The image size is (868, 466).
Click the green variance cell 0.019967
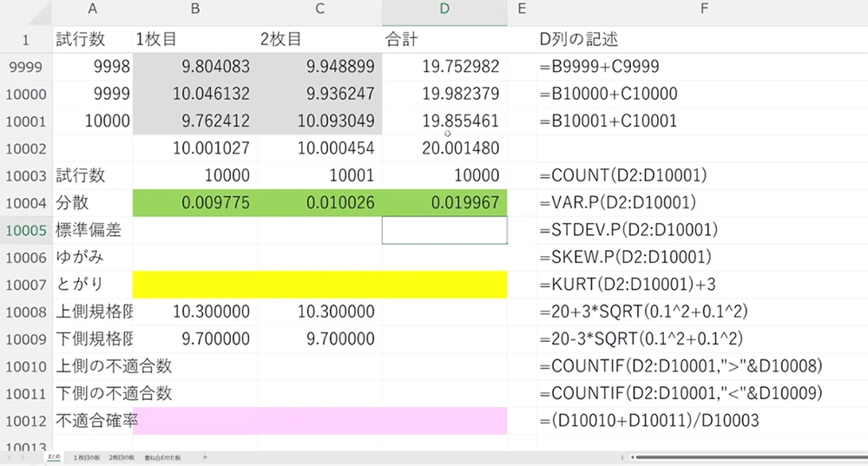pyautogui.click(x=444, y=203)
